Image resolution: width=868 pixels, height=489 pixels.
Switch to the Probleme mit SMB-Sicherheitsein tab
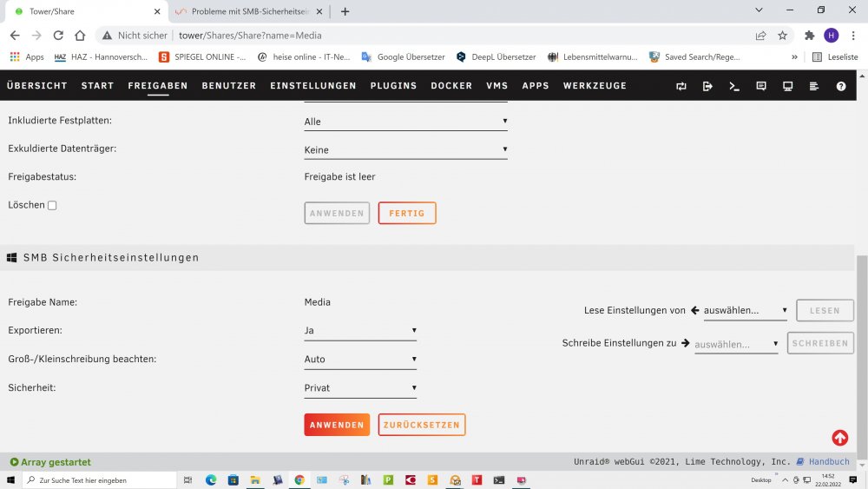tap(249, 11)
